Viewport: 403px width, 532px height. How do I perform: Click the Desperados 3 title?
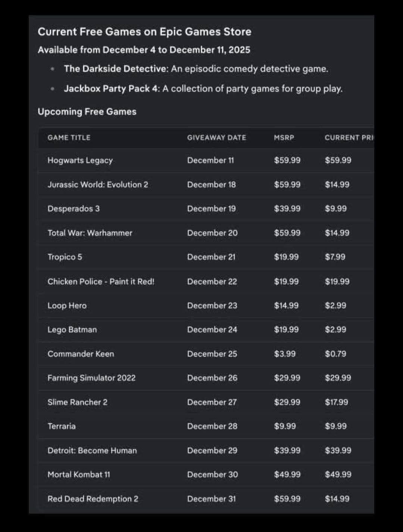pyautogui.click(x=74, y=209)
